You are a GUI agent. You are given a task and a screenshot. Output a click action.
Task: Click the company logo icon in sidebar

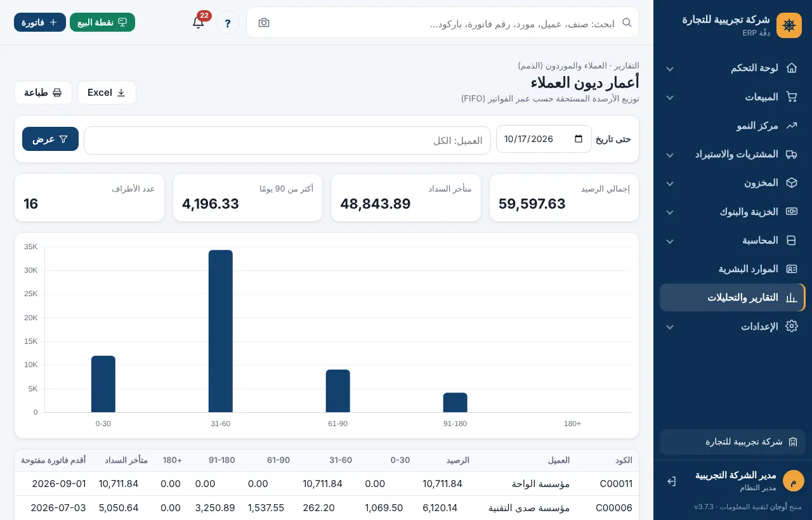click(789, 25)
